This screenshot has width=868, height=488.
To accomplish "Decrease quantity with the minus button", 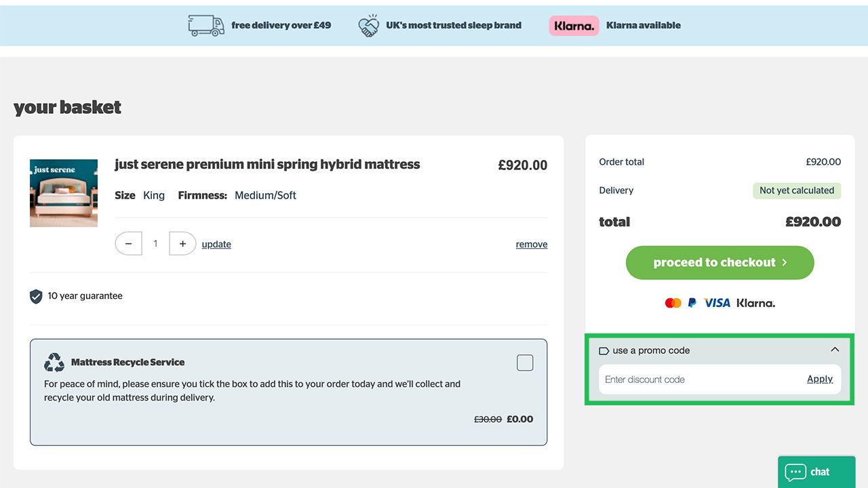I will [128, 243].
